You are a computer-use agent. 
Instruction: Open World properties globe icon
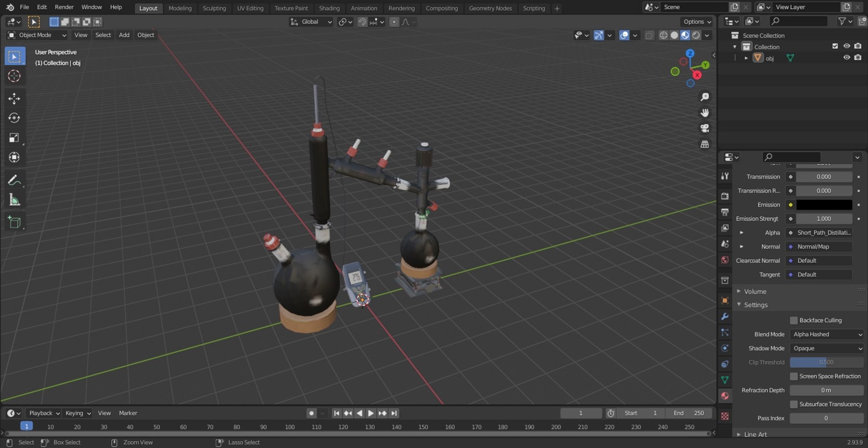tap(725, 260)
